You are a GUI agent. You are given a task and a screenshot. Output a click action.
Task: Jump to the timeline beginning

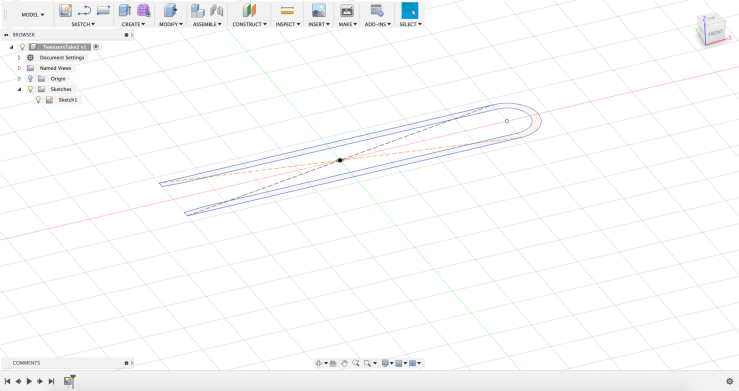[7, 381]
